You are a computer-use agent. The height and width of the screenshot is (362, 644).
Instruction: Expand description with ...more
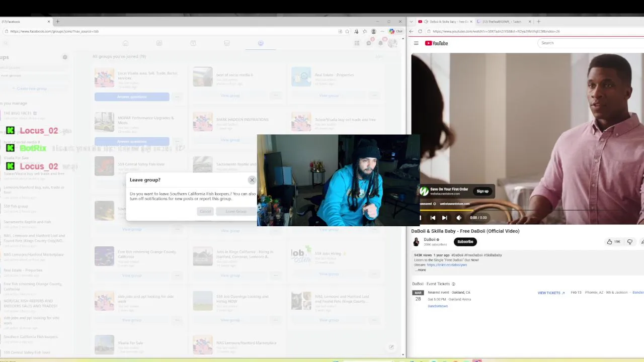tap(420, 270)
